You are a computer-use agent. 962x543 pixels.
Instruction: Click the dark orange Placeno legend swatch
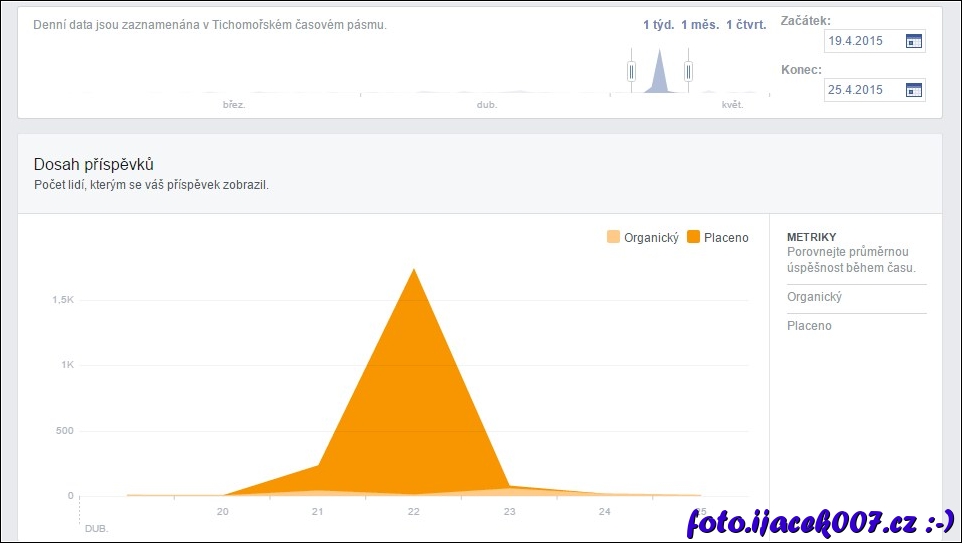coord(694,237)
